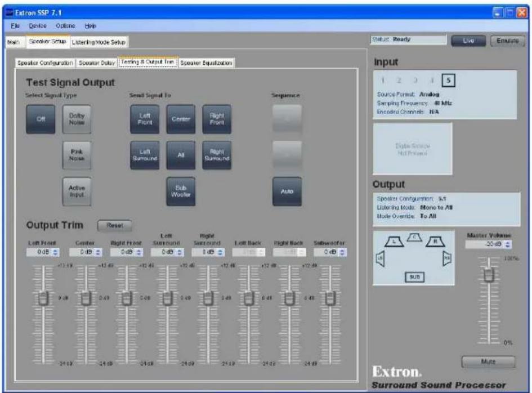The width and height of the screenshot is (532, 393).
Task: Select the right front speaker icon in diagram
Action: click(x=435, y=242)
